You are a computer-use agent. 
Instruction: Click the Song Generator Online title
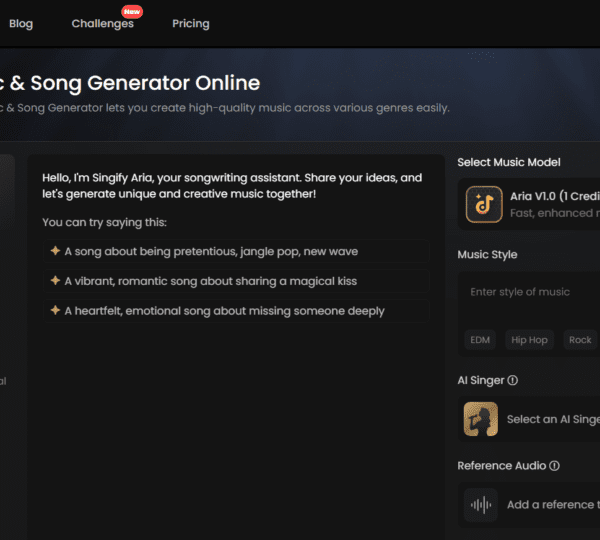click(130, 83)
